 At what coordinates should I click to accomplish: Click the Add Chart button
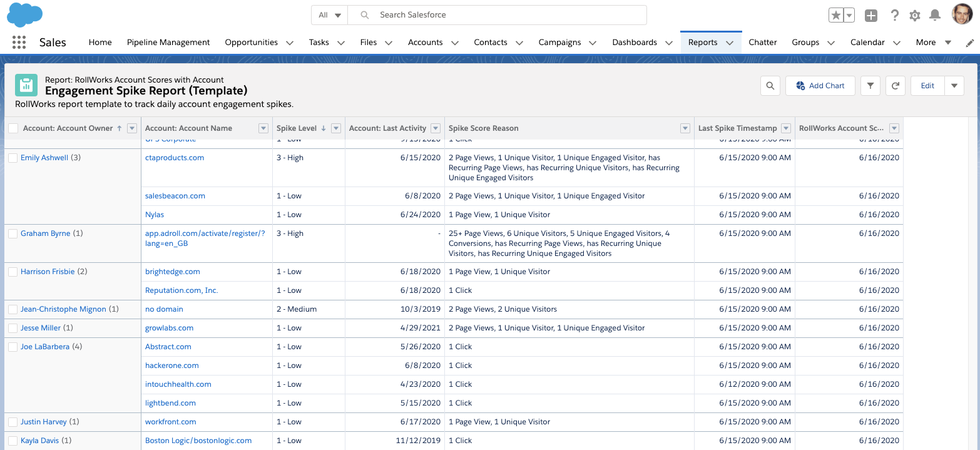click(x=820, y=86)
